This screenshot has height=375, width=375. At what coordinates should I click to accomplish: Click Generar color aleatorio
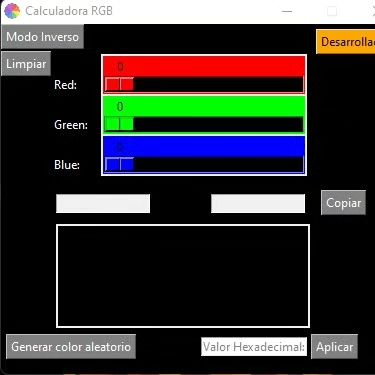(x=71, y=347)
